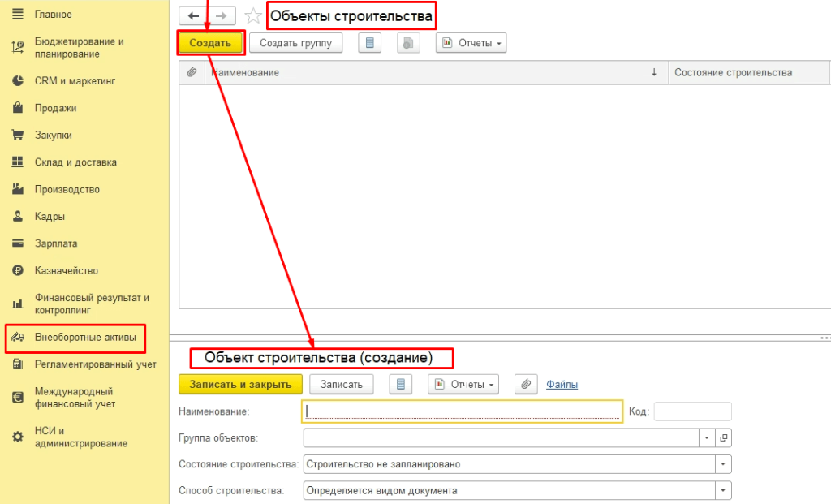Click the Внеоборотные активы vehicle icon
This screenshot has height=504, width=831.
click(18, 337)
